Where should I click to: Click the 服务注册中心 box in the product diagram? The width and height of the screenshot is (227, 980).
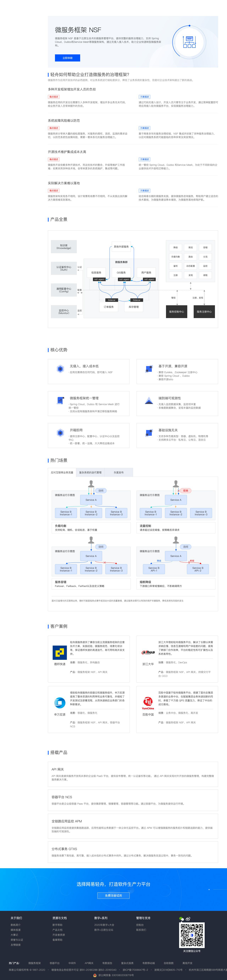pos(204,312)
